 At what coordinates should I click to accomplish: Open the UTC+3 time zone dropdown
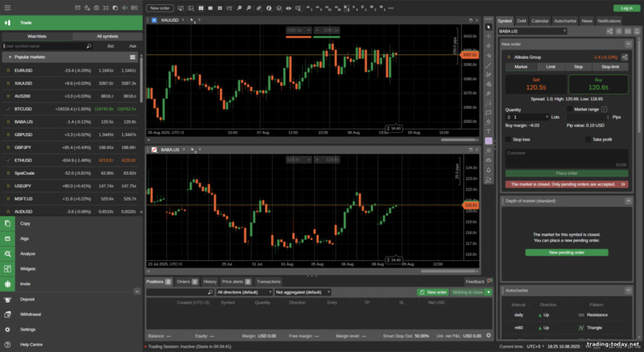535,347
